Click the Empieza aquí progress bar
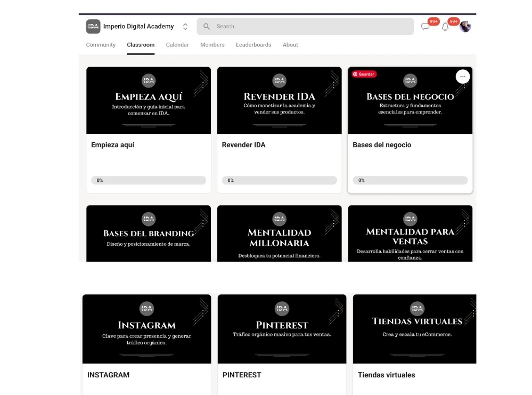Image resolution: width=532 pixels, height=395 pixels. [x=149, y=180]
